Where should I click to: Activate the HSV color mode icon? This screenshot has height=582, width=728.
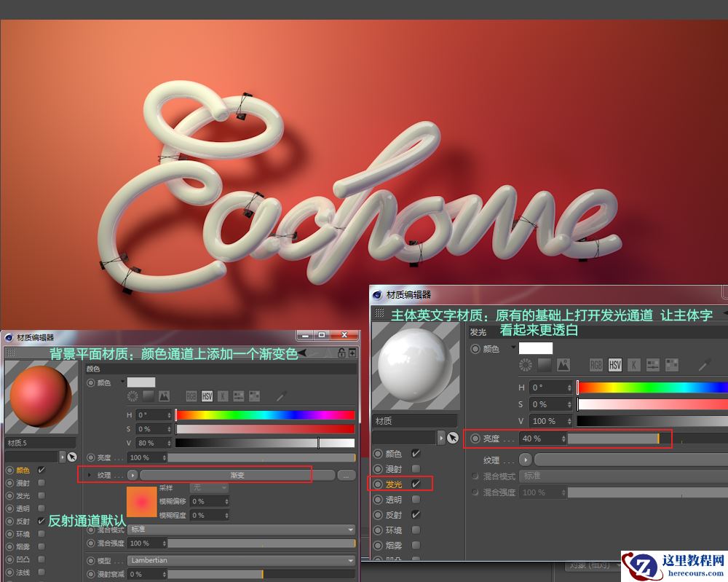205,396
